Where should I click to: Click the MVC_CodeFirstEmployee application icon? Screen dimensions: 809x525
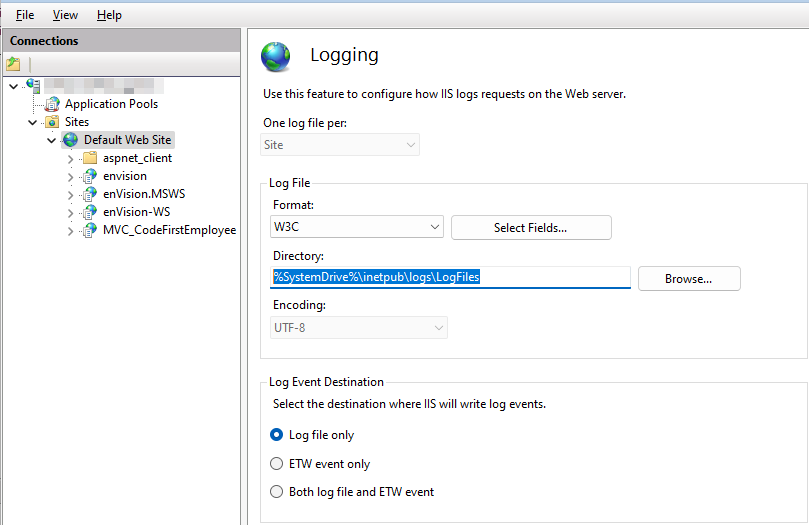click(90, 230)
